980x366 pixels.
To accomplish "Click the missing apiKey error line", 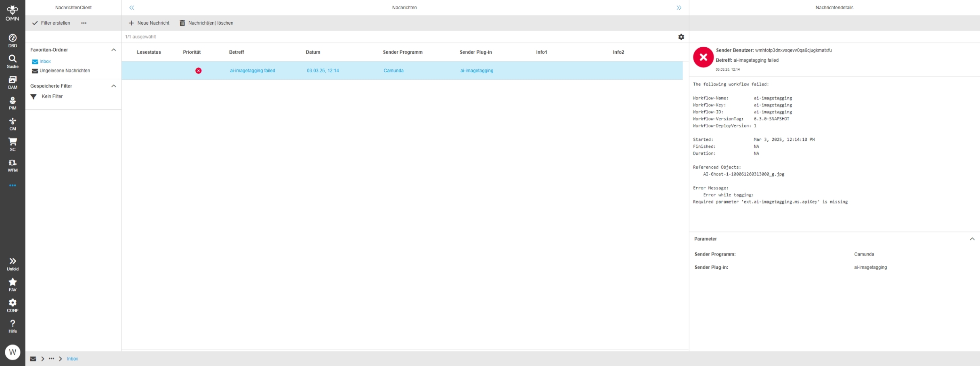I will coord(771,202).
